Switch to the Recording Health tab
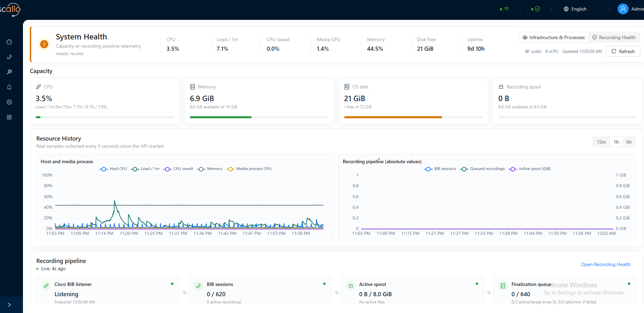Image resolution: width=644 pixels, height=313 pixels. point(614,37)
